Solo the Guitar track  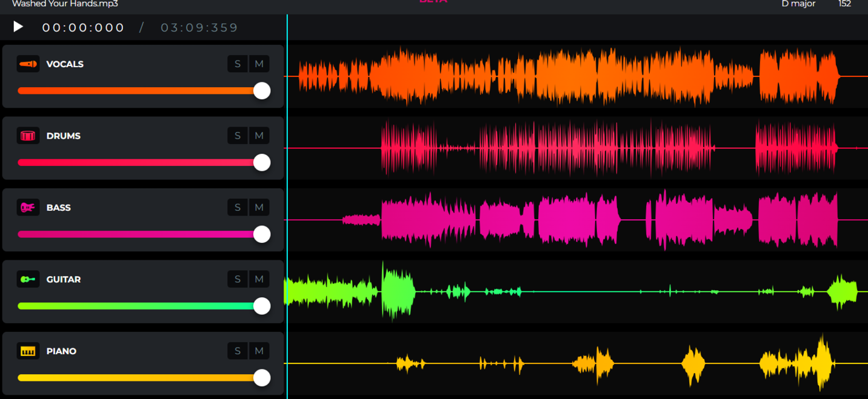238,279
